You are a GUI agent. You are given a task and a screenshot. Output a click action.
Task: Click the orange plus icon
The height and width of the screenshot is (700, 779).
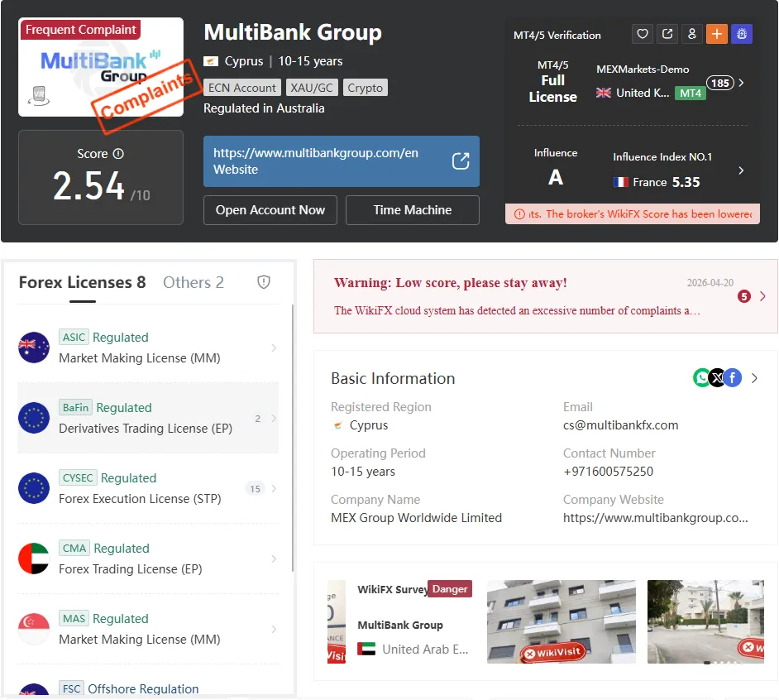tap(717, 34)
